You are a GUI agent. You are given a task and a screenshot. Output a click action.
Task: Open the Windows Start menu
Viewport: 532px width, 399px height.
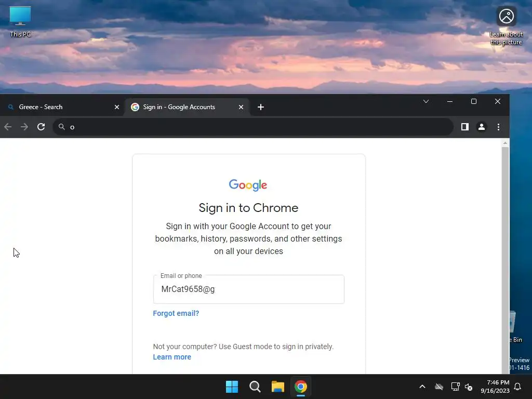tap(232, 387)
